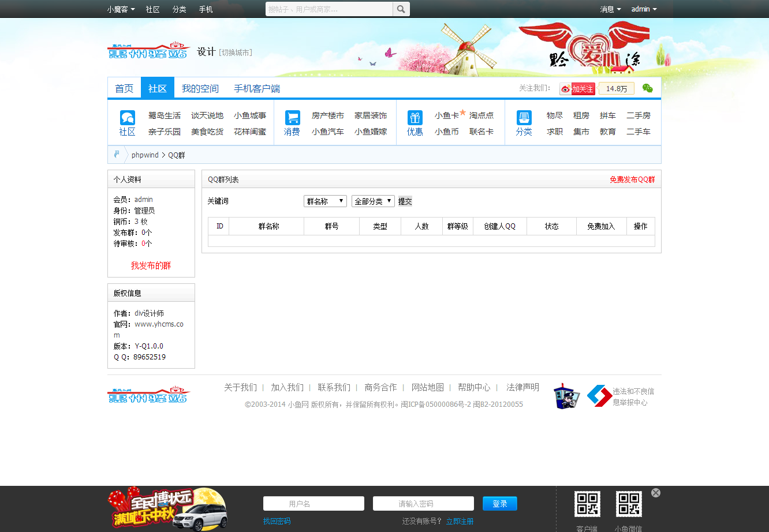
Task: Switch to the 我的空间 tab
Action: [200, 88]
